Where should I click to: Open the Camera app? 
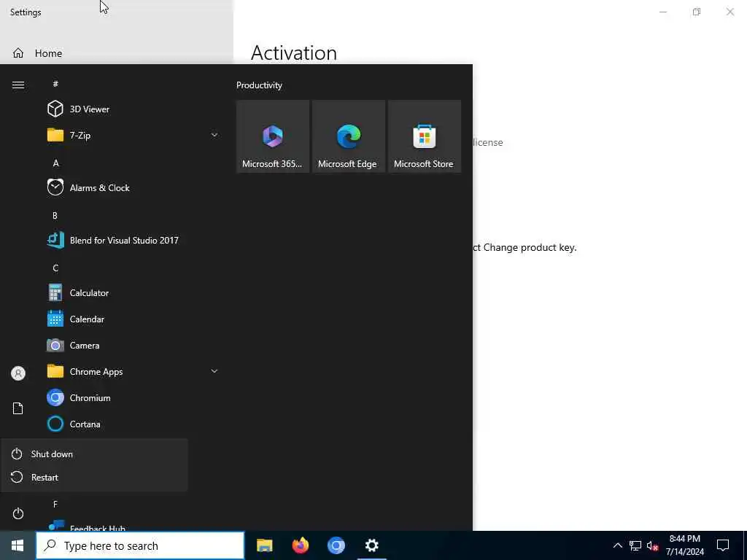tap(133, 345)
